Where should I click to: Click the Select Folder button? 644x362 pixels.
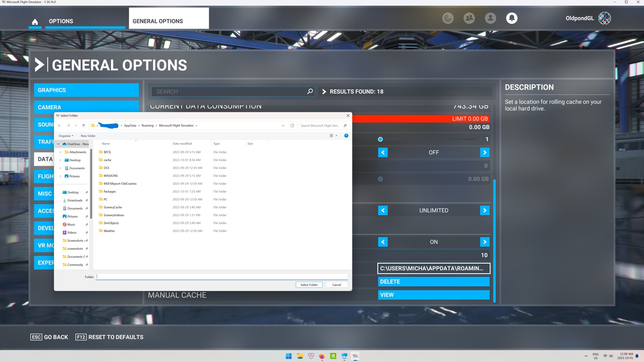309,285
